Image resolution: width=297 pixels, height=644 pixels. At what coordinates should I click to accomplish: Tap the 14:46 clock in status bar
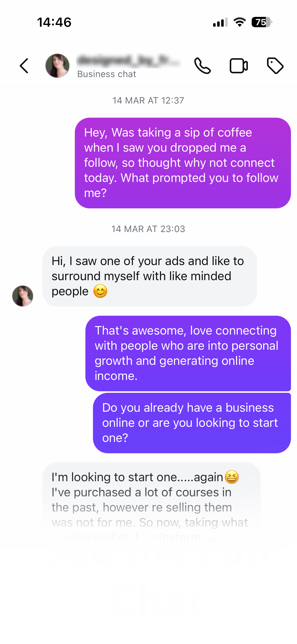(x=54, y=22)
